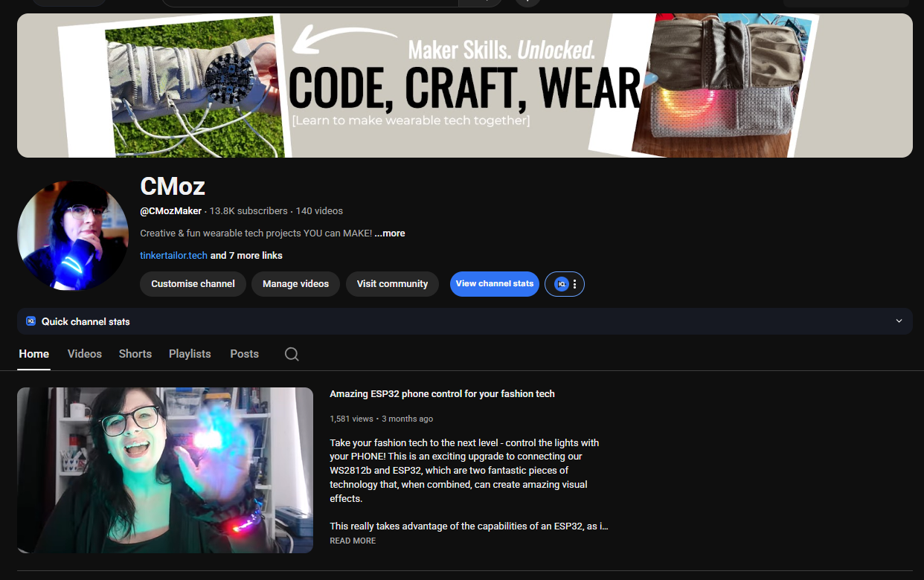Expand channel description with '...more'
Image resolution: width=924 pixels, height=580 pixels.
point(390,233)
